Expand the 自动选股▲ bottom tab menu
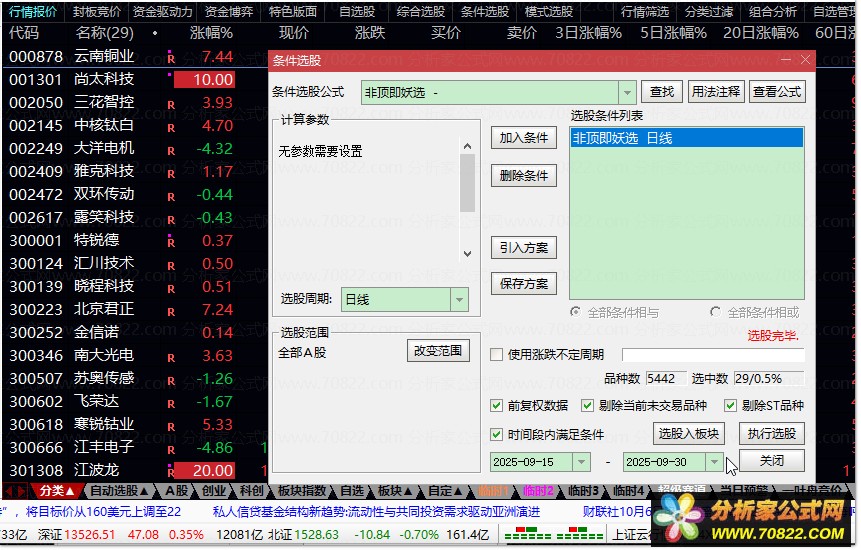The height and width of the screenshot is (550, 861). coord(119,490)
